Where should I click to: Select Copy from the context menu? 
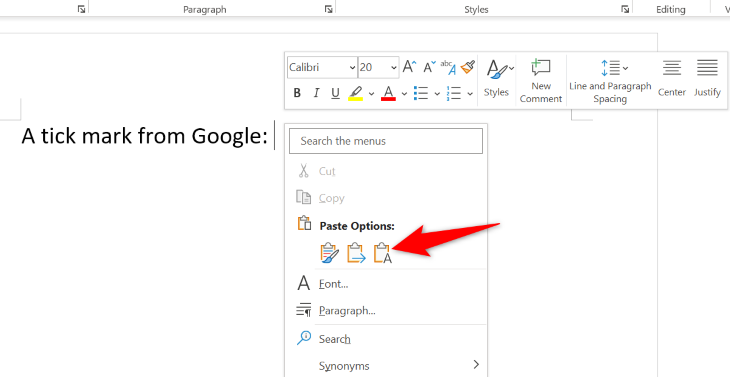coord(385,198)
